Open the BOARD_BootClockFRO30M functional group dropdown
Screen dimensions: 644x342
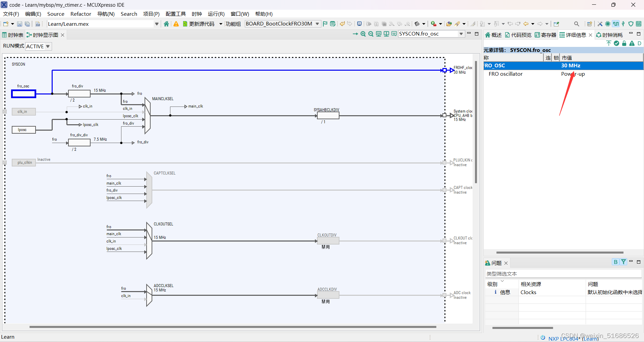pyautogui.click(x=317, y=24)
